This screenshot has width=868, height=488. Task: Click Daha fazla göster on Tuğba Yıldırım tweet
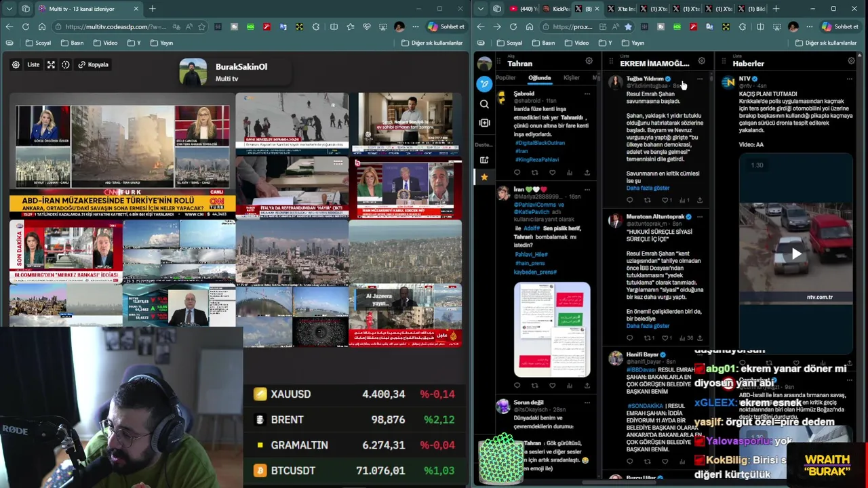coord(648,188)
